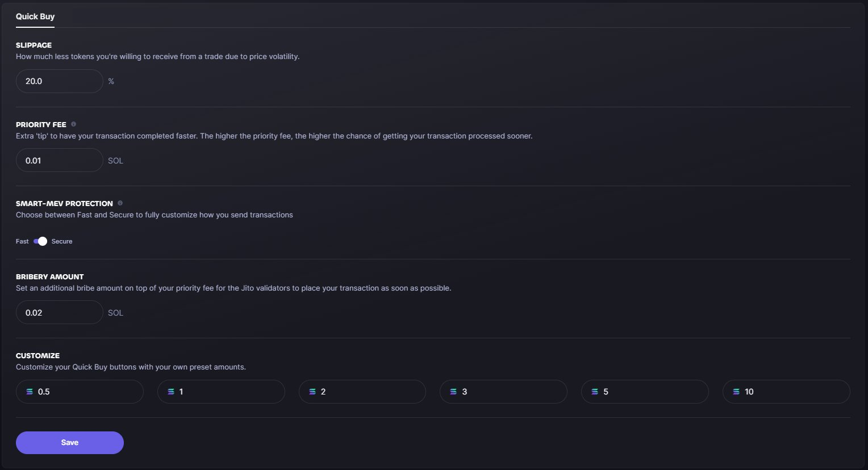Click Solana icon in 2 preset
The height and width of the screenshot is (470, 868).
click(x=312, y=392)
